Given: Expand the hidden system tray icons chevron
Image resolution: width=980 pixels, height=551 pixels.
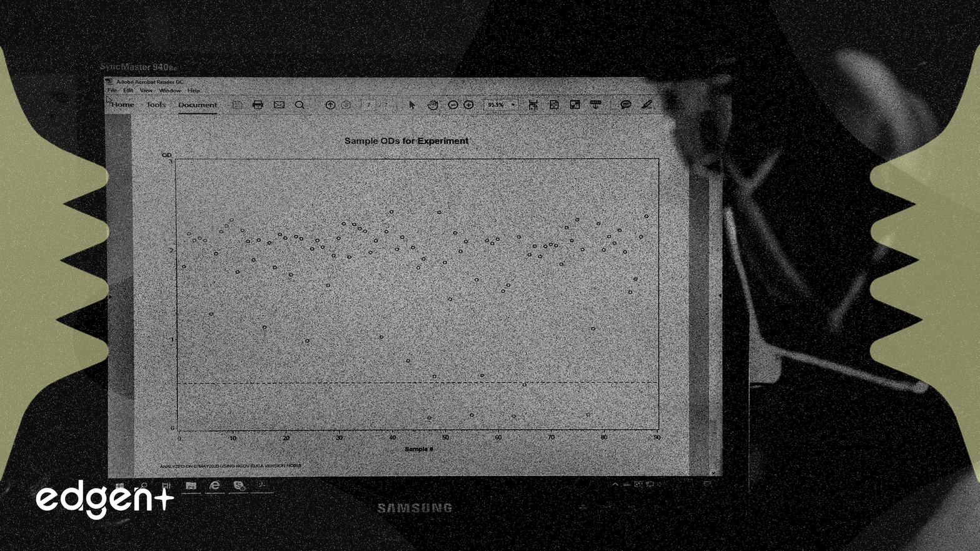Looking at the screenshot, I should (615, 485).
